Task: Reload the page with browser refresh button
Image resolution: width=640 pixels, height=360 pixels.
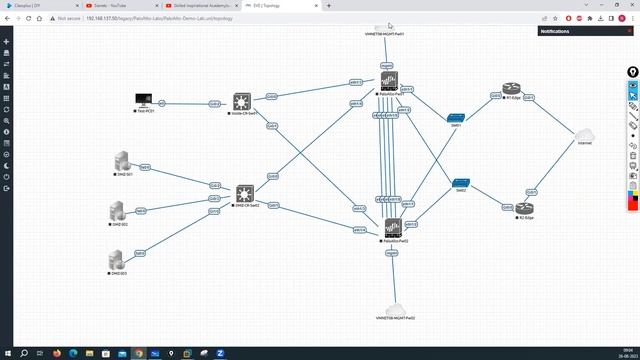Action: [x=29, y=18]
